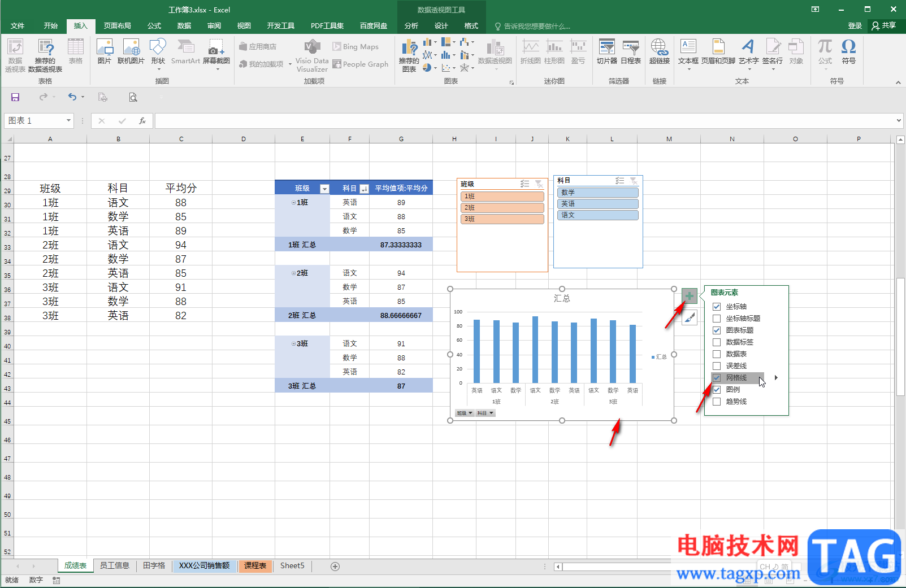906x588 pixels.
Task: Enable 趋势线 chart element
Action: pos(717,402)
